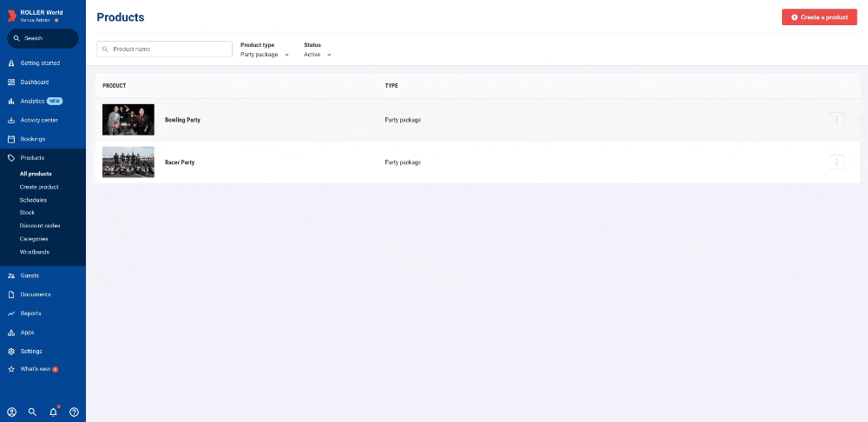Click the NEW badge next to Analytics
The height and width of the screenshot is (422, 868).
54,102
